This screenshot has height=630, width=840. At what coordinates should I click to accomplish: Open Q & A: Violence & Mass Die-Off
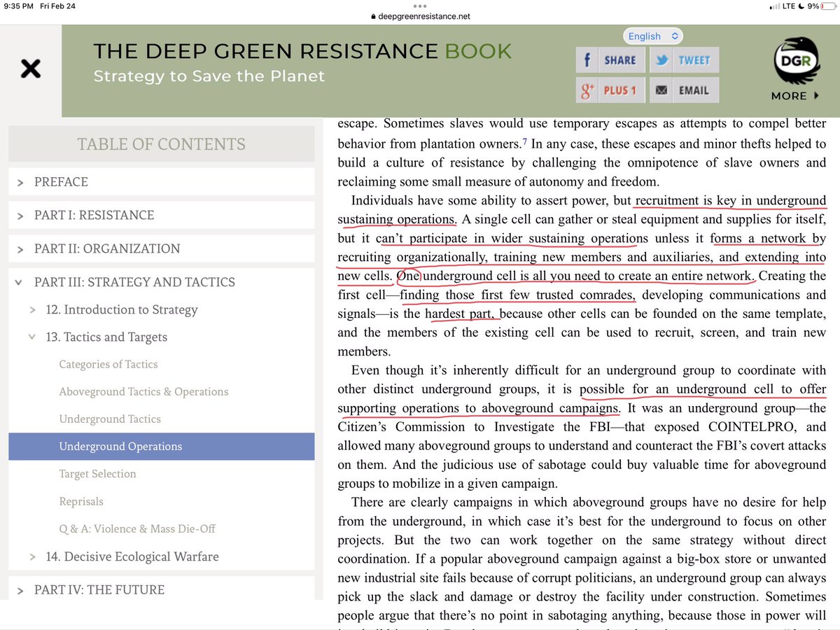(x=137, y=528)
